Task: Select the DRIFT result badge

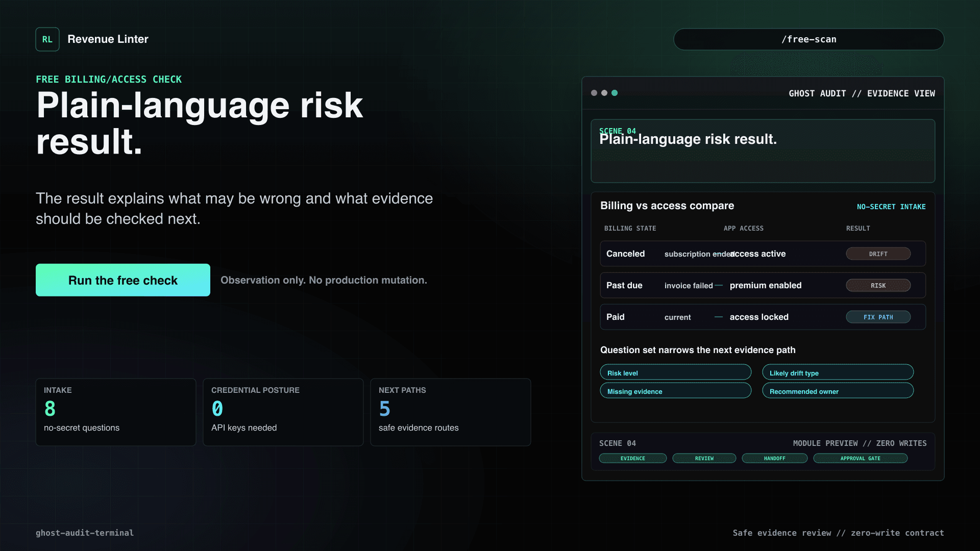Action: 878,254
